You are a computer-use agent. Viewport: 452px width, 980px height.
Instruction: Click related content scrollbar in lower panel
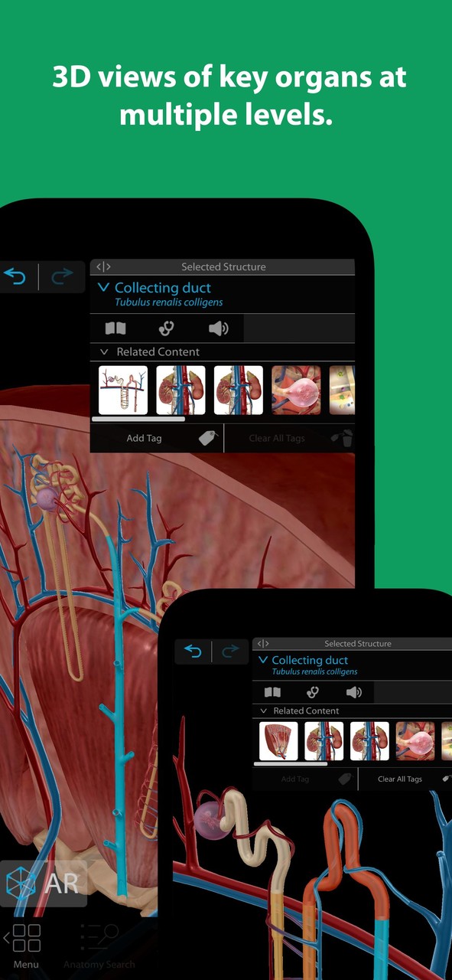pyautogui.click(x=291, y=763)
